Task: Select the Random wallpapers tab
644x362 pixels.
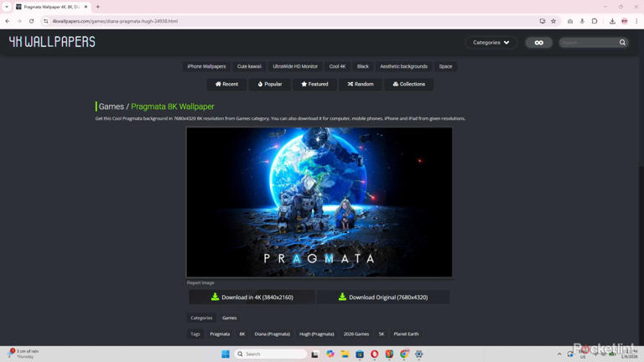Action: [x=361, y=84]
